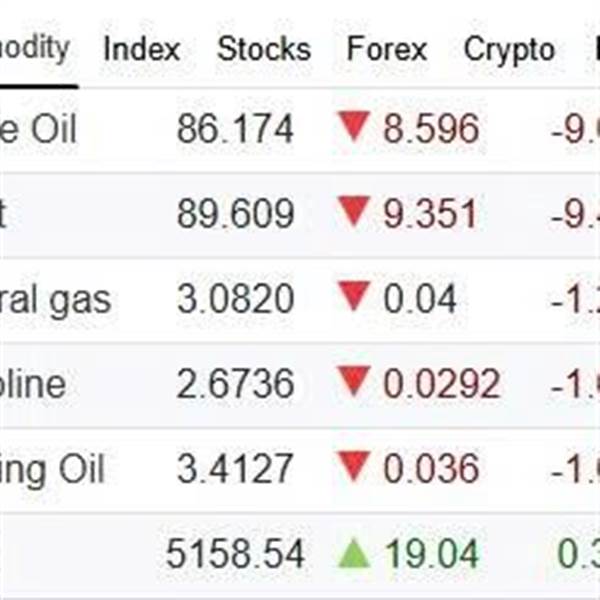Click the red down arrow beside 0.036
The image size is (600, 600).
coord(354,467)
